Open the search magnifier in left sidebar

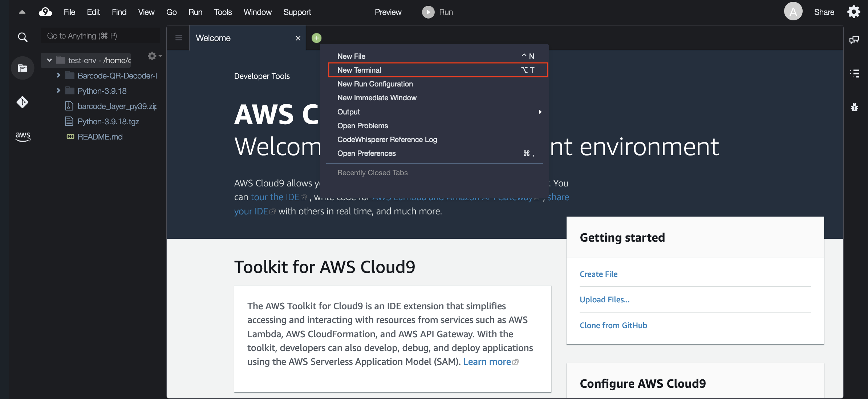pyautogui.click(x=23, y=37)
